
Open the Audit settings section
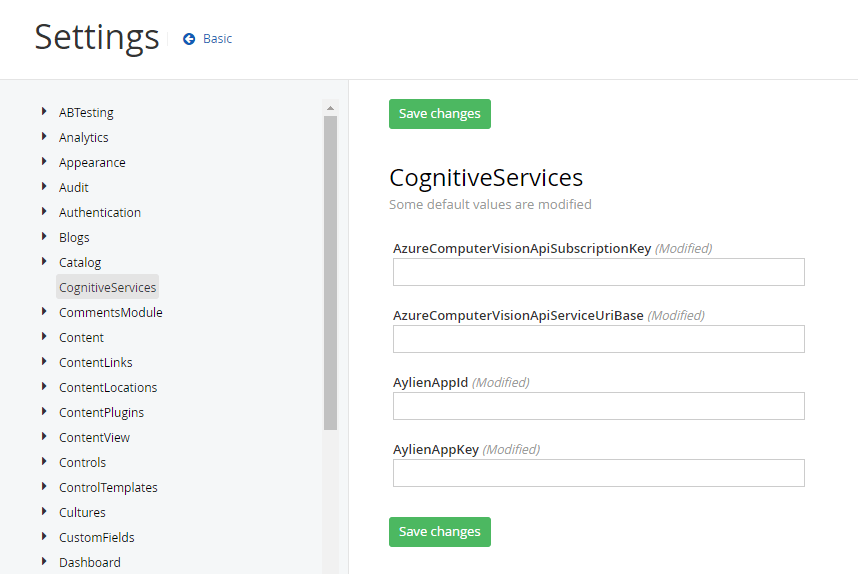point(73,188)
